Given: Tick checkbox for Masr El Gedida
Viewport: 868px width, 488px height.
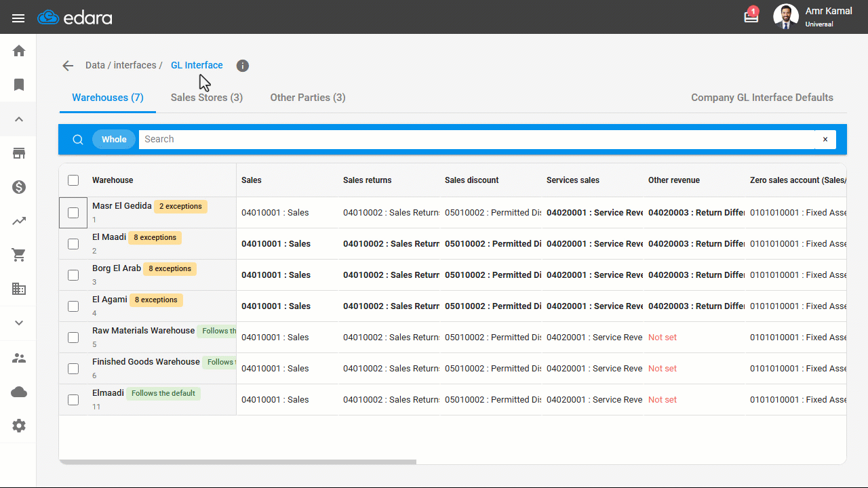Looking at the screenshot, I should pyautogui.click(x=73, y=213).
